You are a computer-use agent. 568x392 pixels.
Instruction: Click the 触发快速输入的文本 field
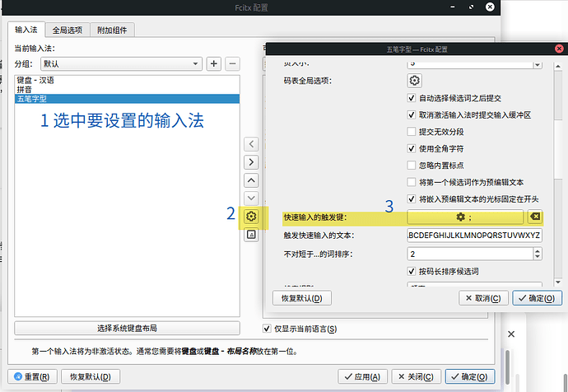474,236
